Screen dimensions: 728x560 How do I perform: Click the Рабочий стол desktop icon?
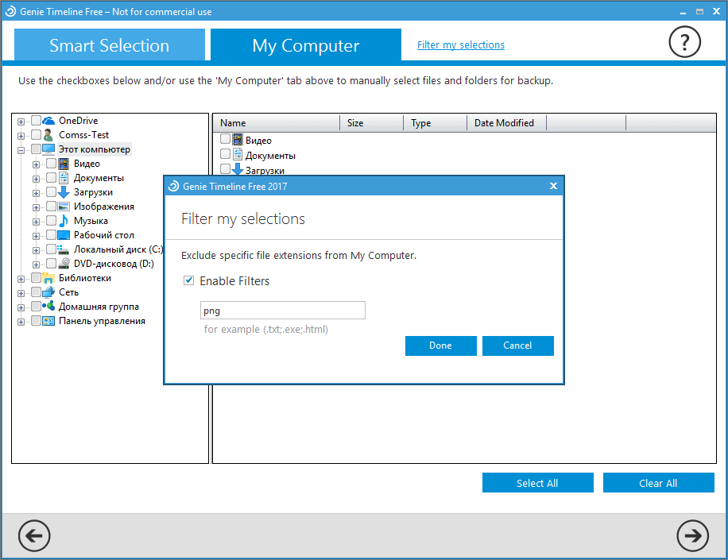coord(64,235)
